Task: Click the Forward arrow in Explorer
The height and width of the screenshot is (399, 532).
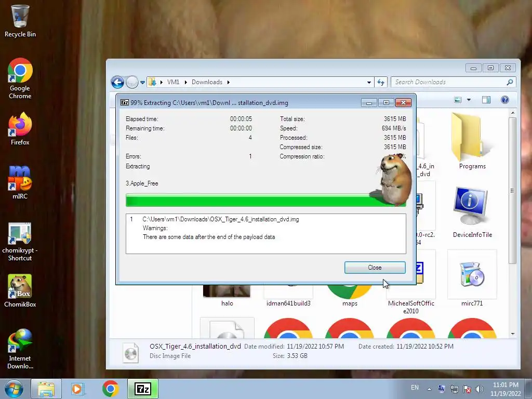Action: (x=132, y=82)
